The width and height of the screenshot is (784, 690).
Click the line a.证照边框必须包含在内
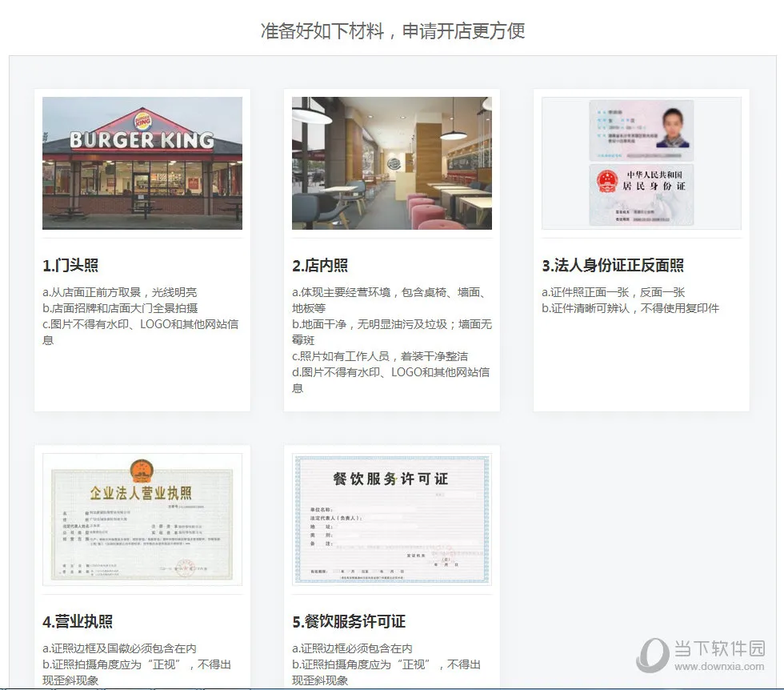point(353,648)
